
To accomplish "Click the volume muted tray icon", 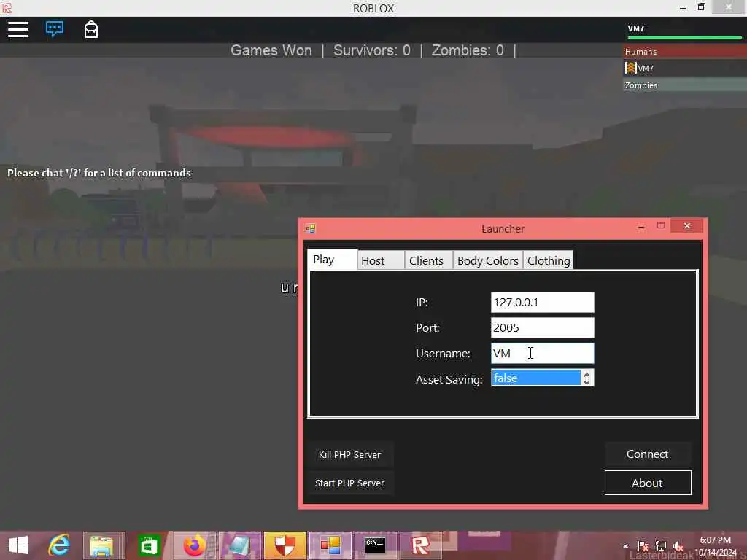I will tap(678, 546).
